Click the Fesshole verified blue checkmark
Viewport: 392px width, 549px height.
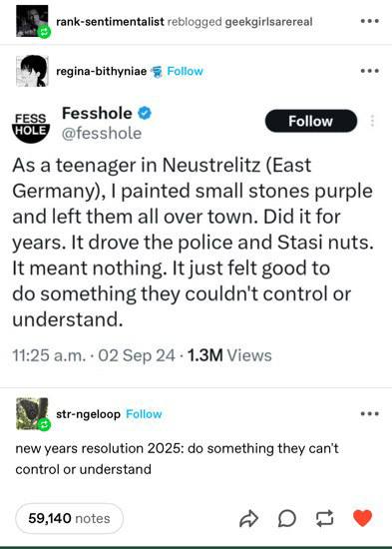coord(145,113)
